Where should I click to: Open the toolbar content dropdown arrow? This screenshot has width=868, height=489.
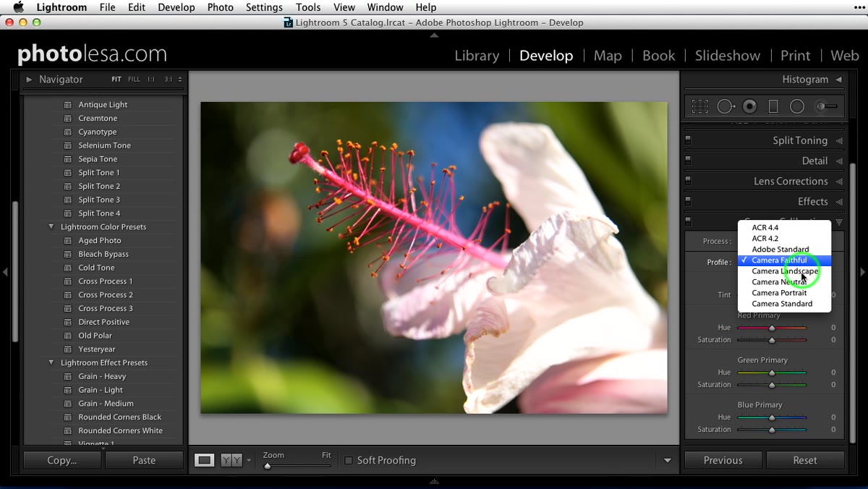pyautogui.click(x=667, y=461)
